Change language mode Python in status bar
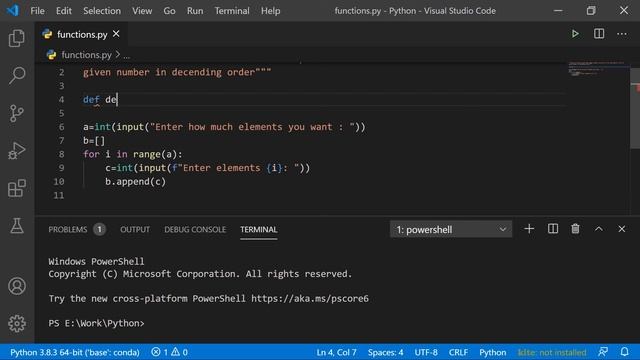The height and width of the screenshot is (360, 640). [x=493, y=352]
